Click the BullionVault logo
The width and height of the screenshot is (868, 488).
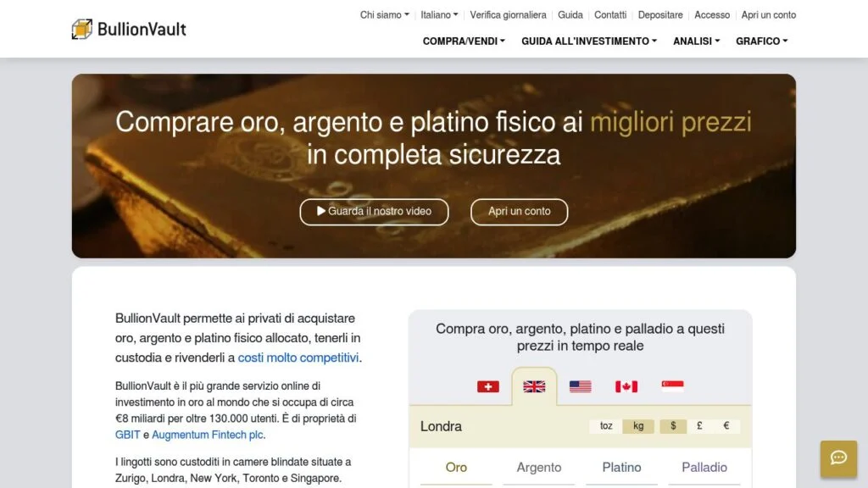coord(129,29)
